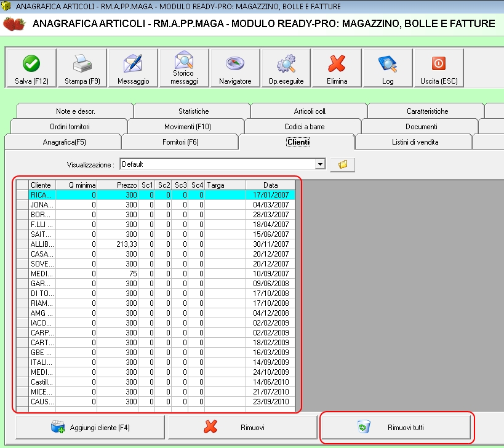The image size is (504, 448).
Task: Click the Rimuovi tutti button label
Action: [406, 428]
